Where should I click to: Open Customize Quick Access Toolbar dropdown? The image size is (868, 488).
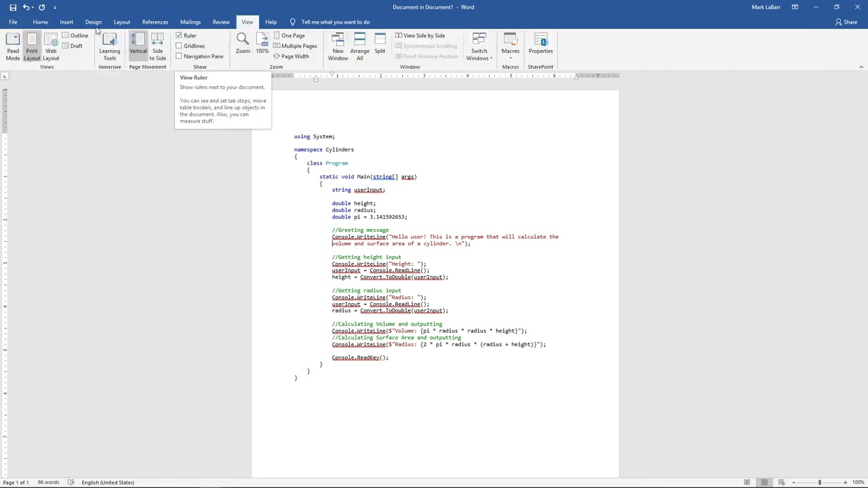(55, 7)
